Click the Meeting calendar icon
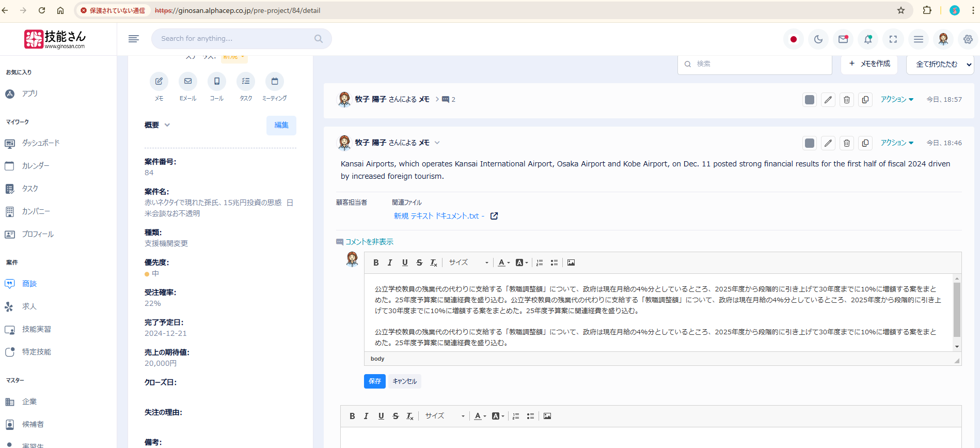 [275, 82]
